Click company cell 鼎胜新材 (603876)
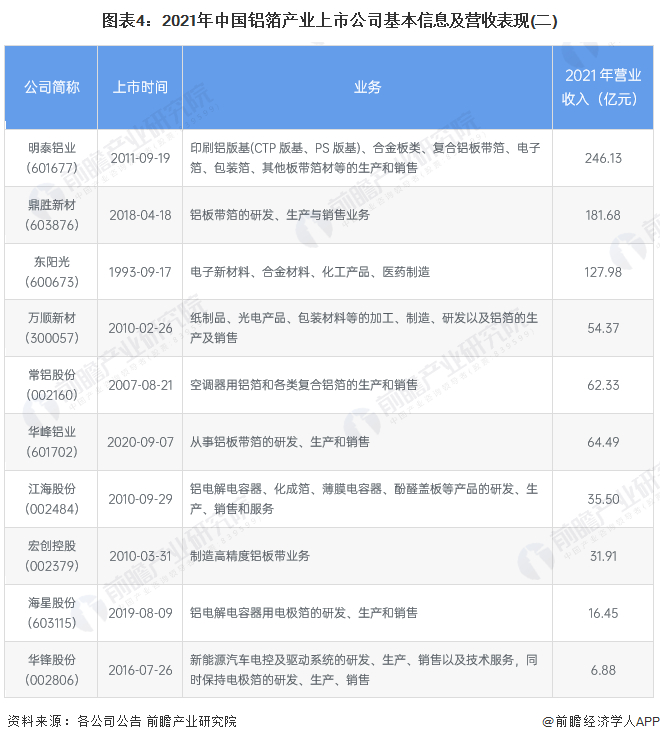The image size is (660, 742). [52, 215]
